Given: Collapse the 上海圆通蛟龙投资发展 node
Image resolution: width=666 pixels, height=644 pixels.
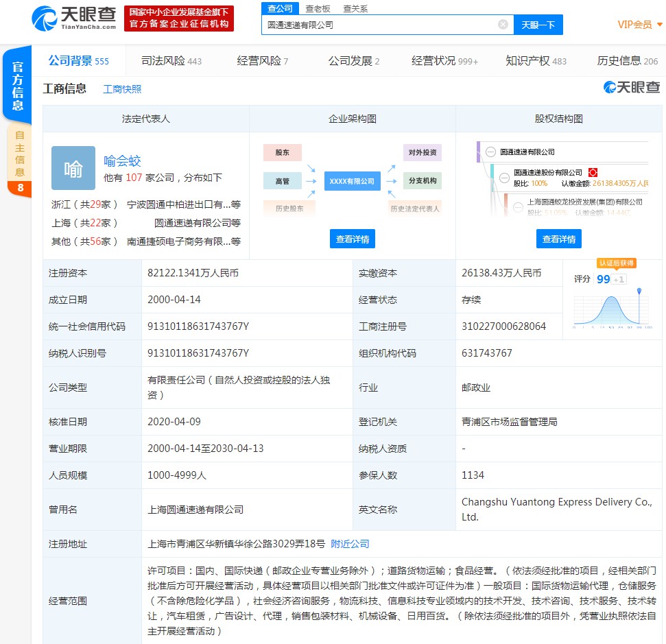Looking at the screenshot, I should pyautogui.click(x=518, y=207).
